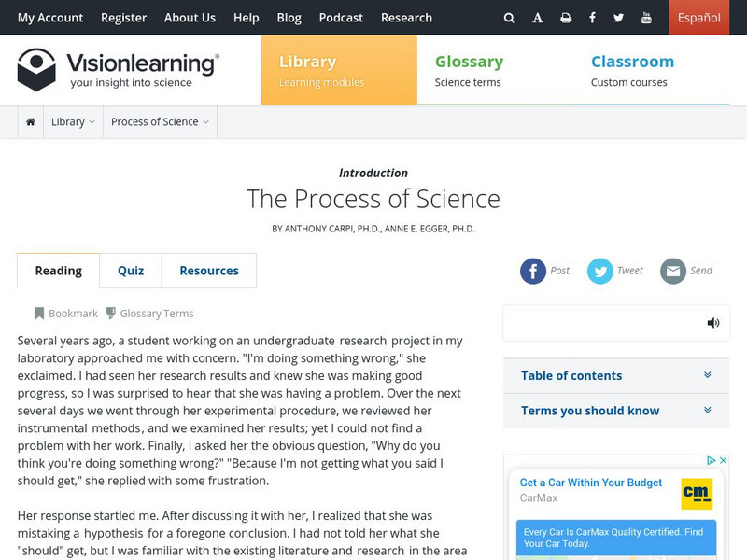747x560 pixels.
Task: Bookmark this reading
Action: [67, 313]
